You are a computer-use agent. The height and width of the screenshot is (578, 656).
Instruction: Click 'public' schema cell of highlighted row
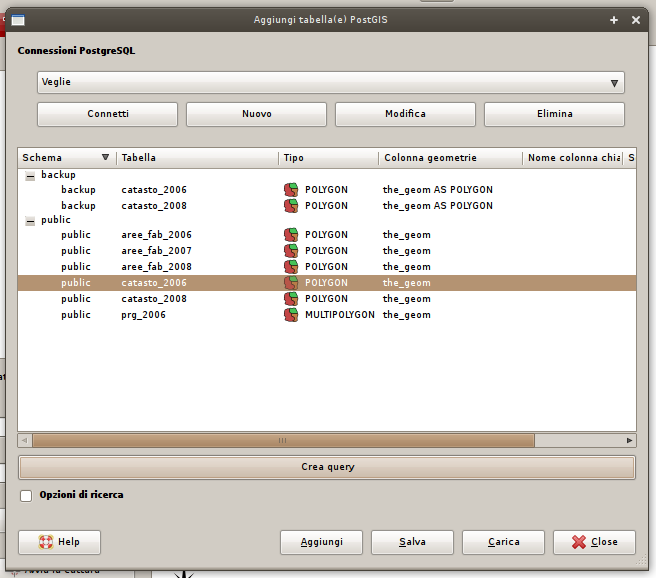click(76, 283)
